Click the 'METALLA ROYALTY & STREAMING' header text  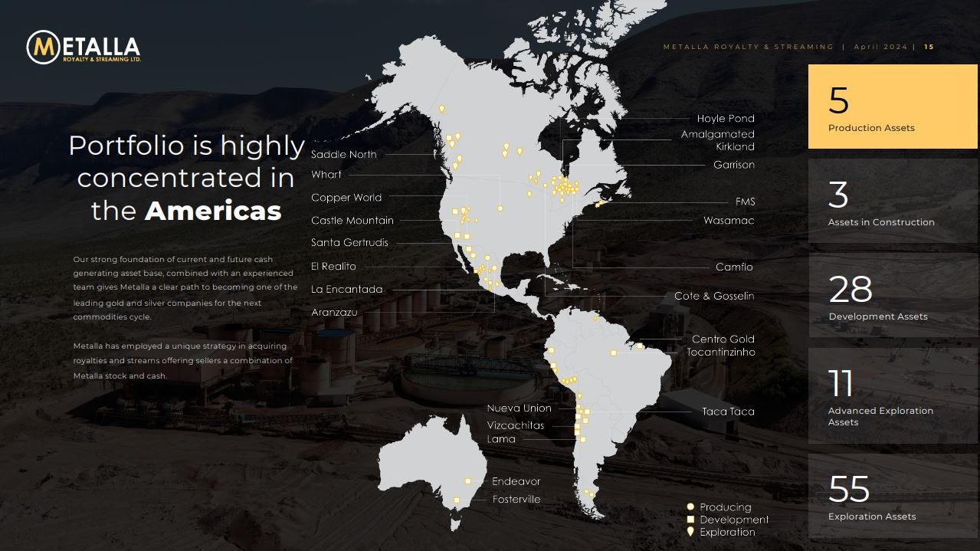(748, 47)
